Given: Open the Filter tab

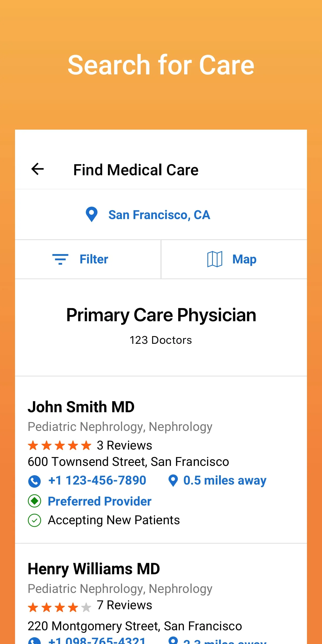Looking at the screenshot, I should (94, 259).
